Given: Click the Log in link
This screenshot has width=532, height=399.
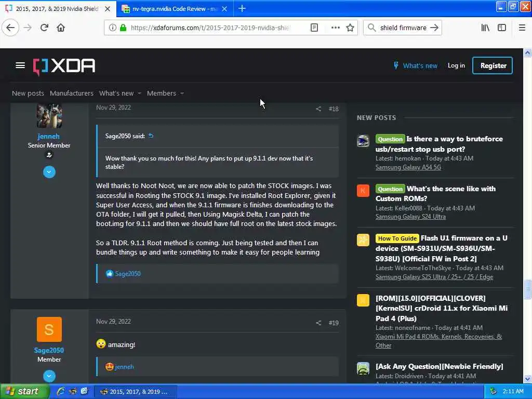Looking at the screenshot, I should coord(456,65).
